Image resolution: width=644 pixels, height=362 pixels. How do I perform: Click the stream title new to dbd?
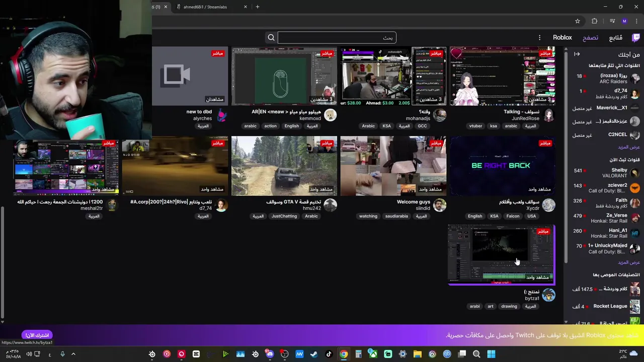tap(199, 112)
